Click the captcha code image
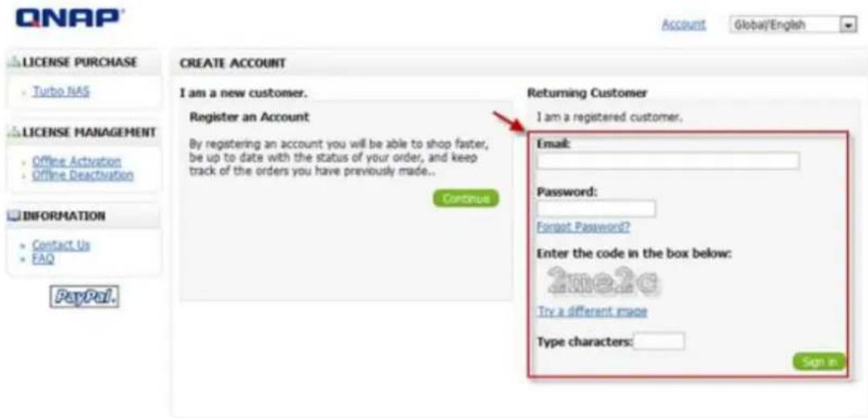 [x=603, y=282]
